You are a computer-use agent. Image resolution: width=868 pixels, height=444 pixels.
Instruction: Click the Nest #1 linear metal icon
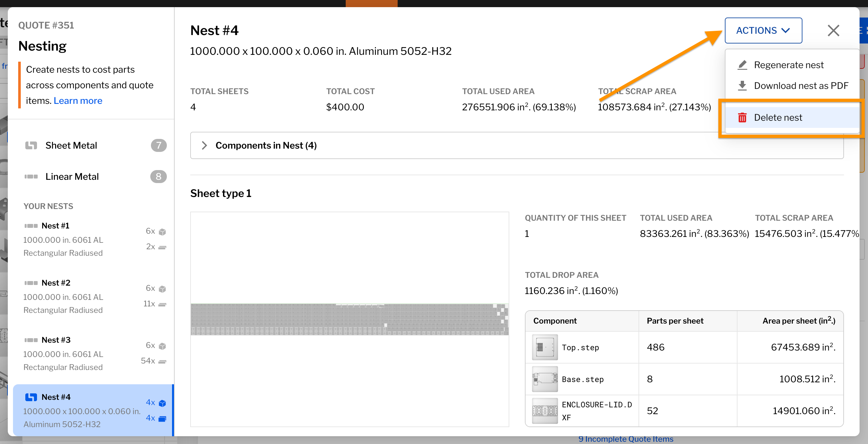tap(31, 226)
